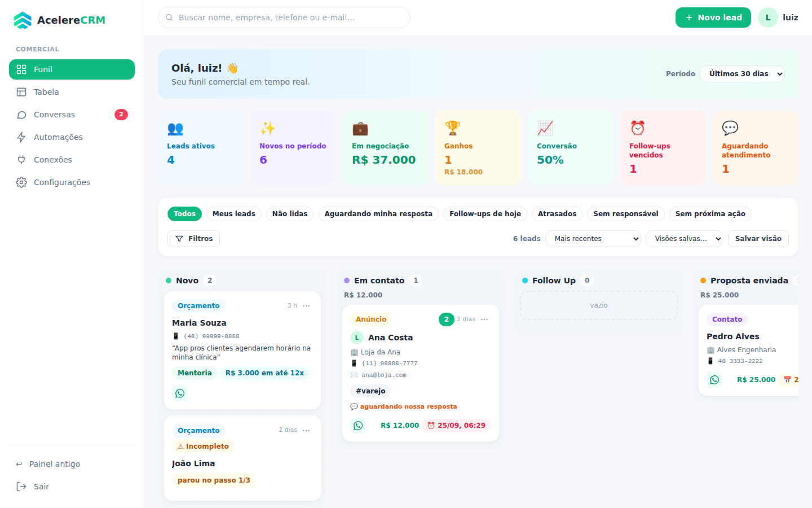The image size is (812, 508).
Task: Open the Follow-ups vencidos alarm card
Action: (663, 148)
